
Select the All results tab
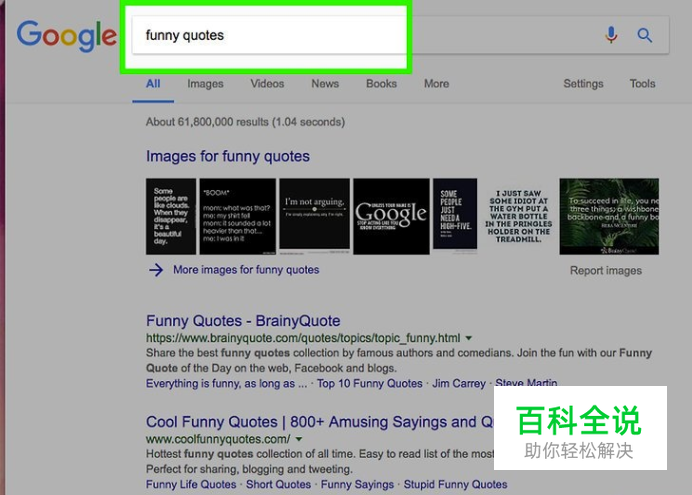[x=153, y=83]
